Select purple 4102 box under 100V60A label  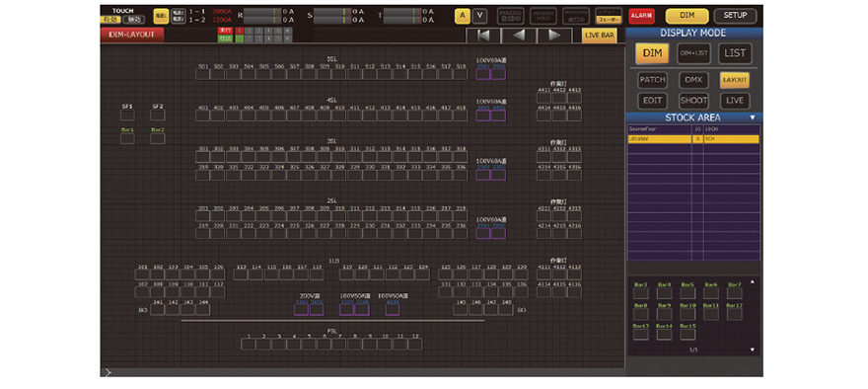393,309
